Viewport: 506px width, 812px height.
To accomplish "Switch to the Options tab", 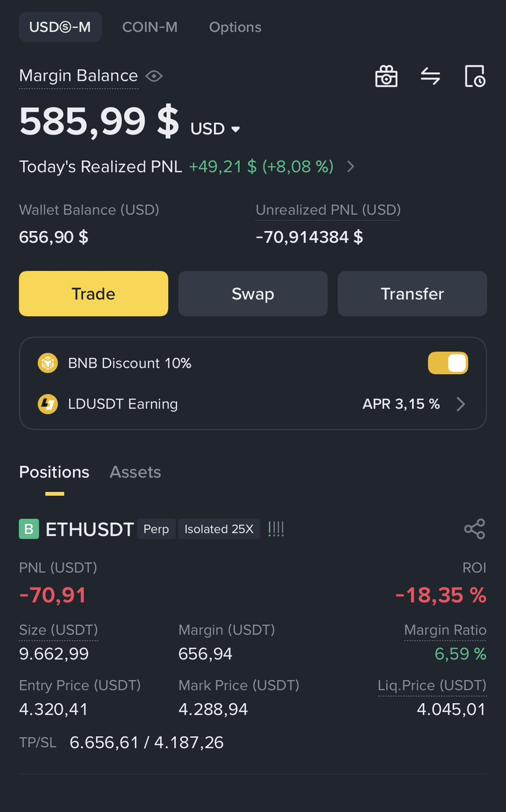I will 235,28.
